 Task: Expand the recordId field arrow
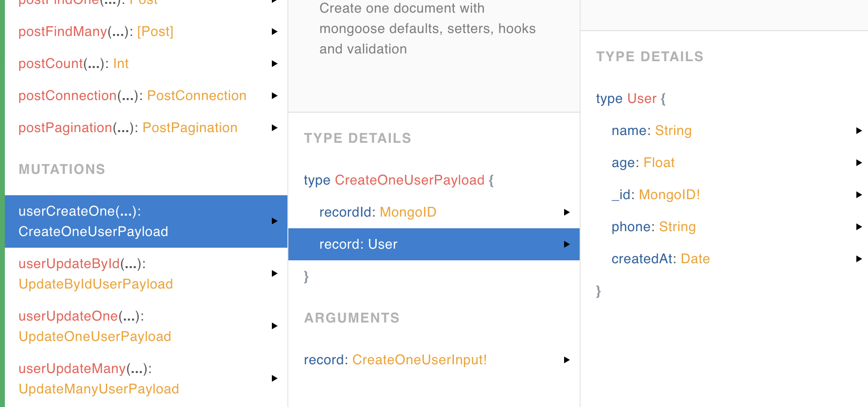coord(567,212)
